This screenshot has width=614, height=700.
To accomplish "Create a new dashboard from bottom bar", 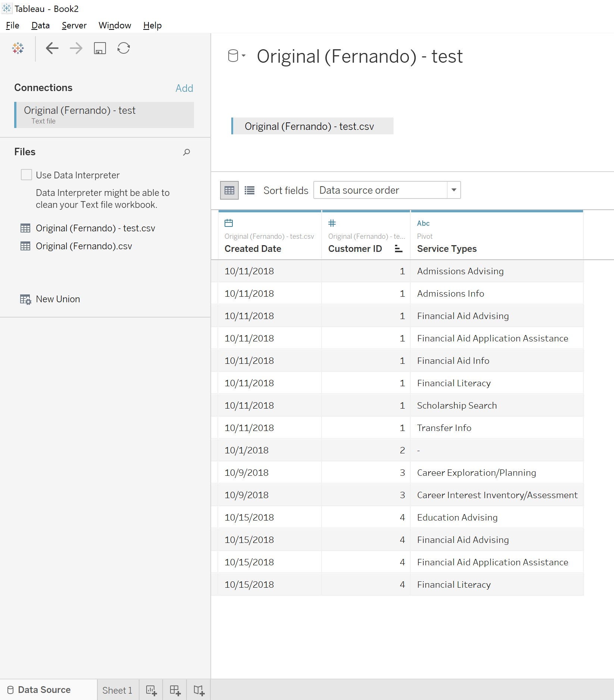I will point(175,690).
